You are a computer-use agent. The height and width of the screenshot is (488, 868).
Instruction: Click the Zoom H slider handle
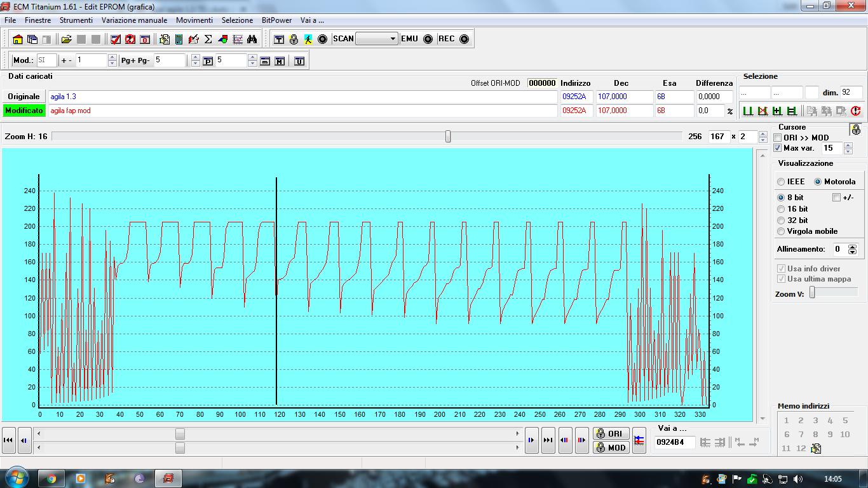click(448, 137)
